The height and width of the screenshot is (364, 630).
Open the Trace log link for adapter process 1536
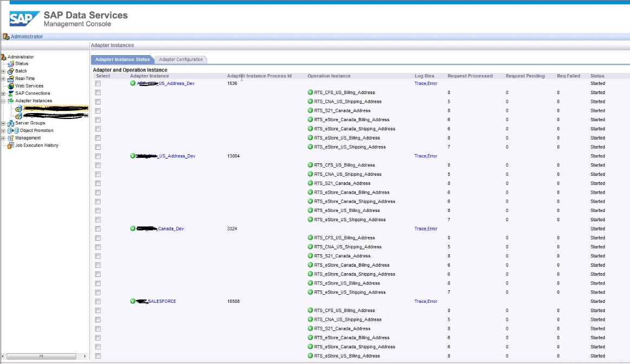pyautogui.click(x=420, y=83)
